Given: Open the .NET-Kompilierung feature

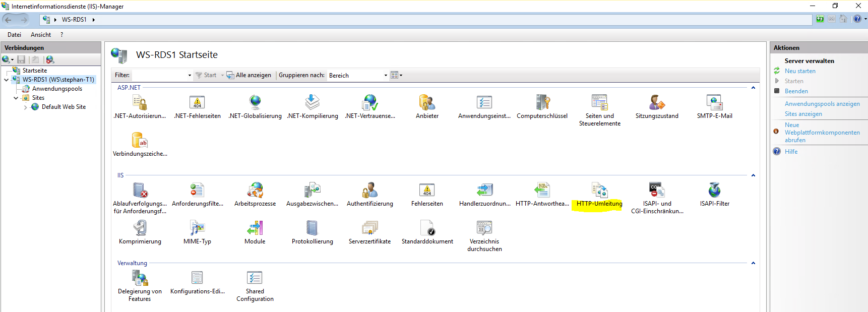Looking at the screenshot, I should [x=313, y=107].
